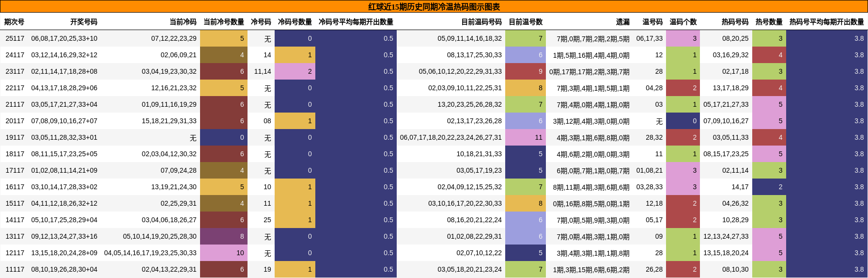Select the 热码号码 column header
868x278 pixels.
pyautogui.click(x=735, y=22)
